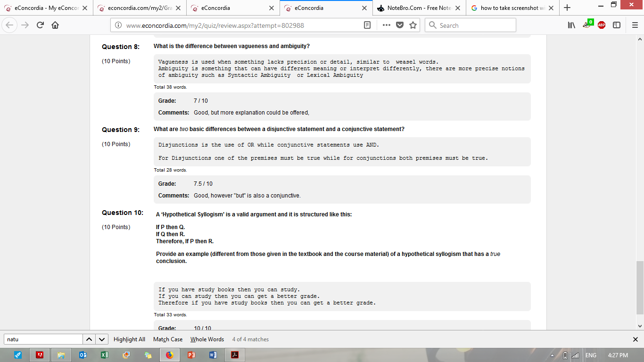This screenshot has height=362, width=644.
Task: Close the find bar
Action: coord(635,339)
